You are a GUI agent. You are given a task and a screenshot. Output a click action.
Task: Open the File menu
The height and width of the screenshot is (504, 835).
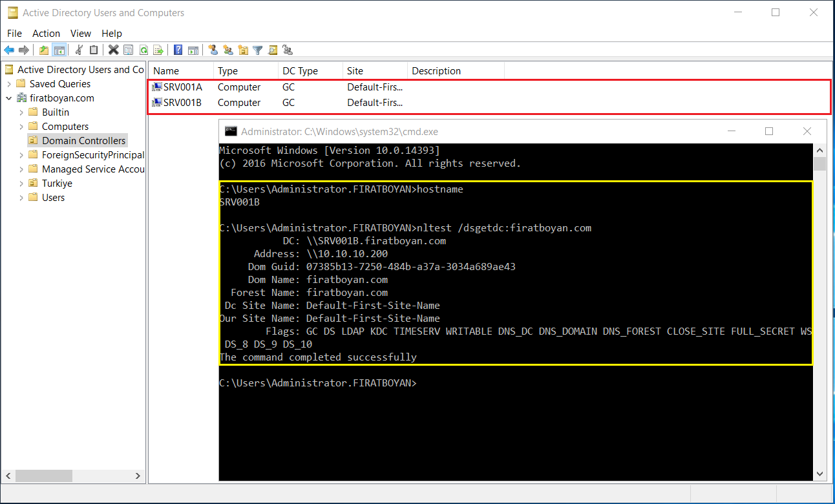[x=14, y=33]
